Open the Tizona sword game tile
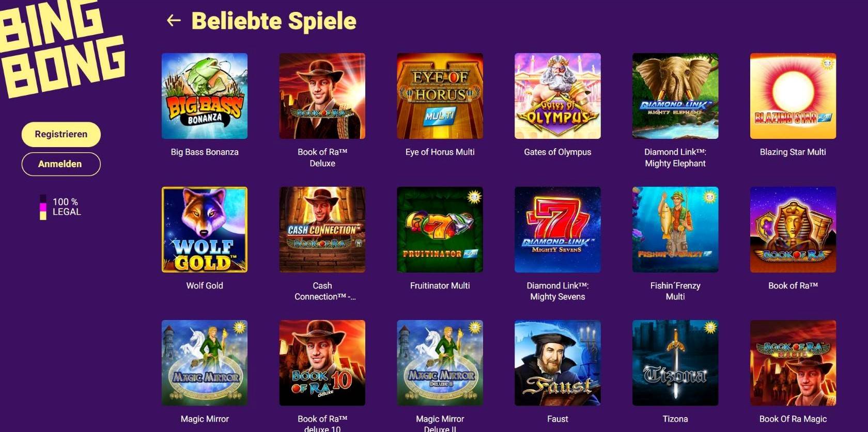The width and height of the screenshot is (868, 432). [675, 363]
